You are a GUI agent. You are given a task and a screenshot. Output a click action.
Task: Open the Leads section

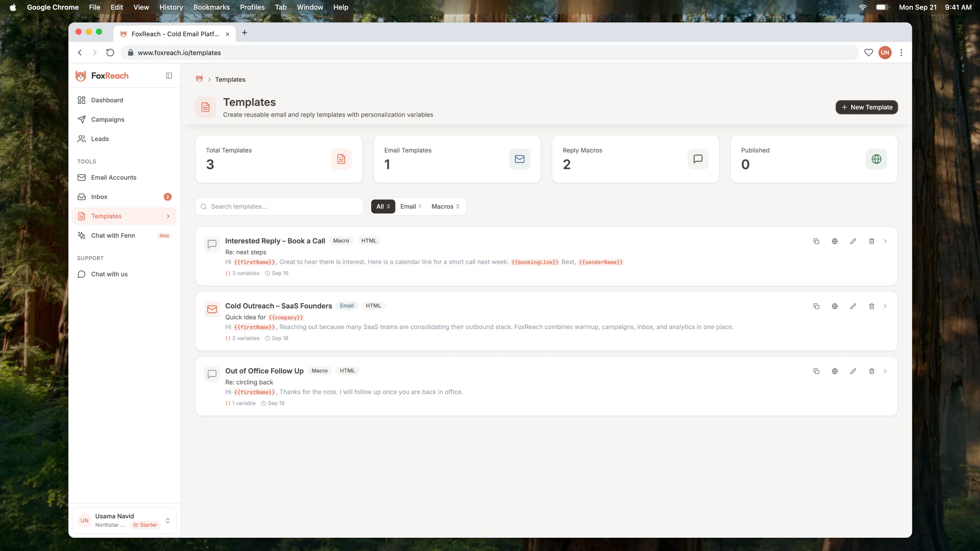coord(125,139)
